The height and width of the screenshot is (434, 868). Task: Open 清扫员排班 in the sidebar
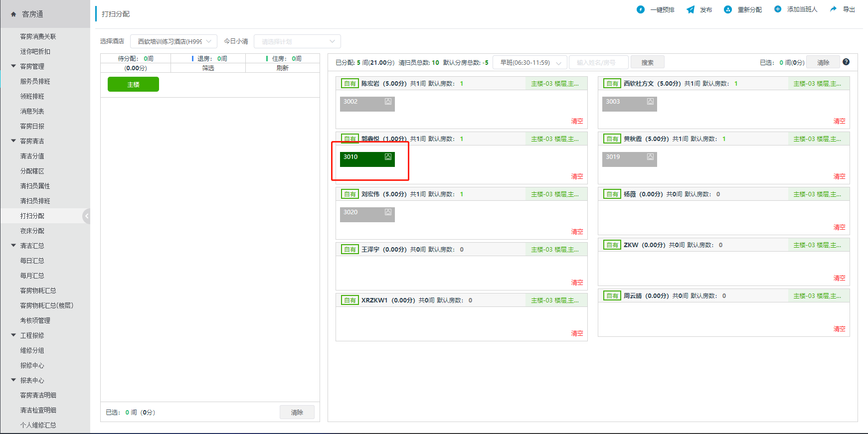pos(35,201)
